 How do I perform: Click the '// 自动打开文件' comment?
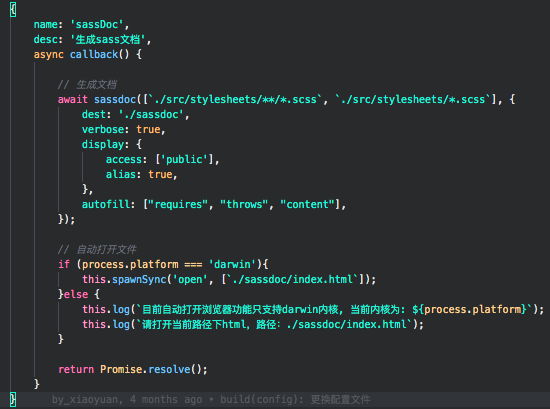tap(97, 249)
